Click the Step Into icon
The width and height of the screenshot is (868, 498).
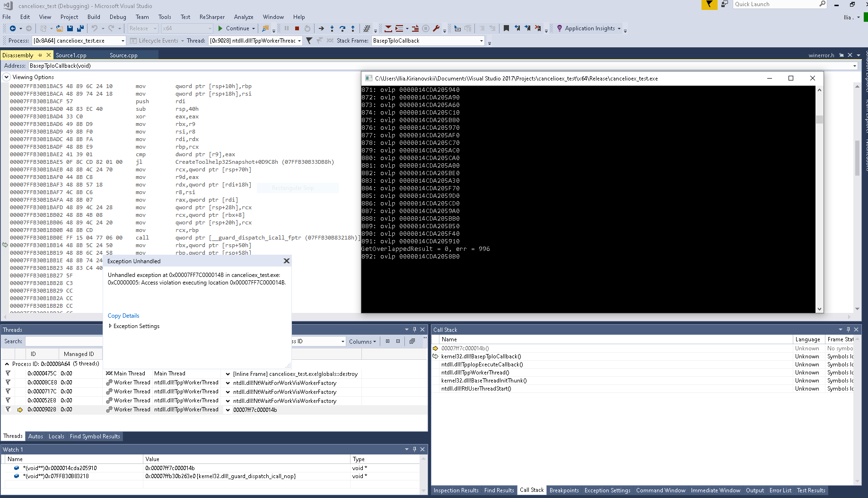332,28
